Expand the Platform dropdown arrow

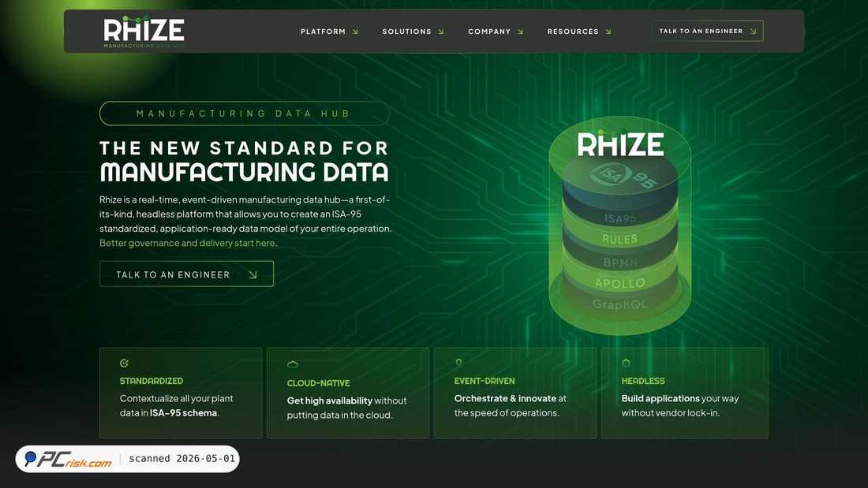point(355,32)
